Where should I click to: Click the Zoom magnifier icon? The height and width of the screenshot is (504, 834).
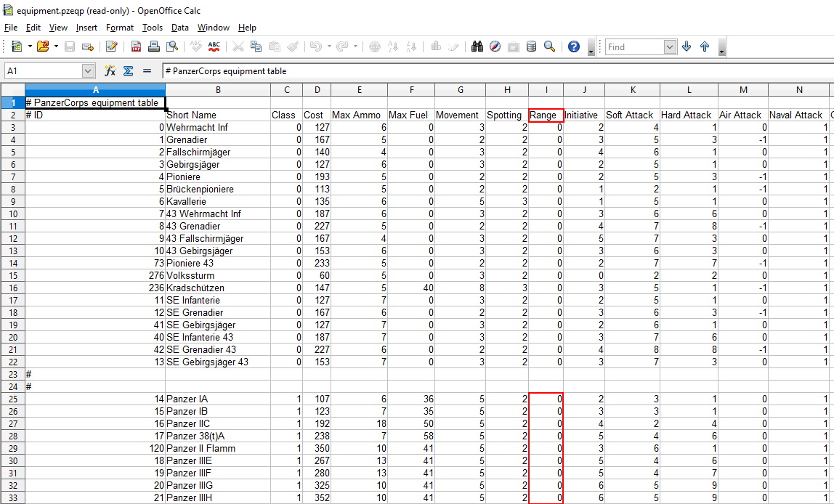[x=549, y=46]
